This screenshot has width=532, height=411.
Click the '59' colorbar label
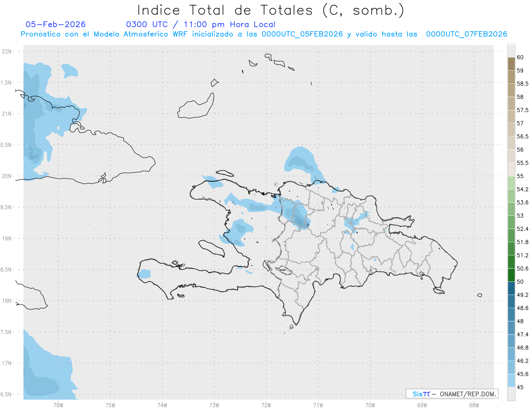[520, 70]
